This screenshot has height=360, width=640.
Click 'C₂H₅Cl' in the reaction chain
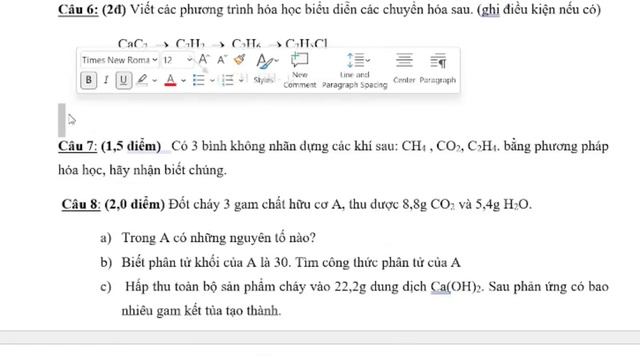click(x=307, y=43)
